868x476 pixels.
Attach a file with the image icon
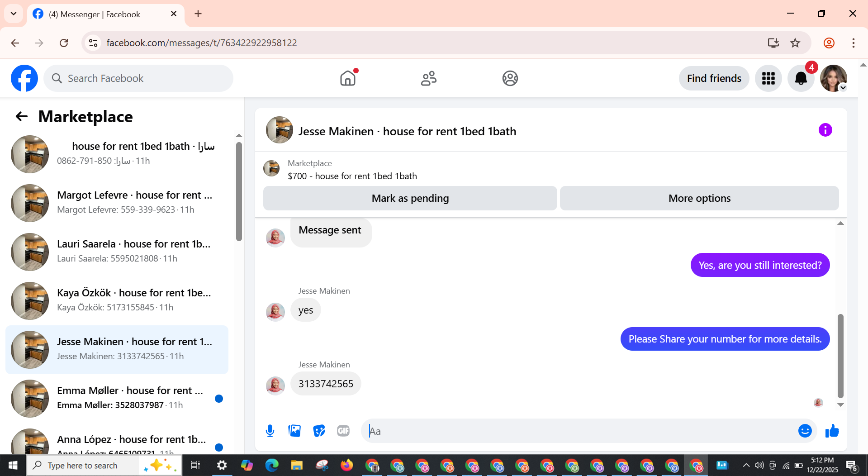294,431
